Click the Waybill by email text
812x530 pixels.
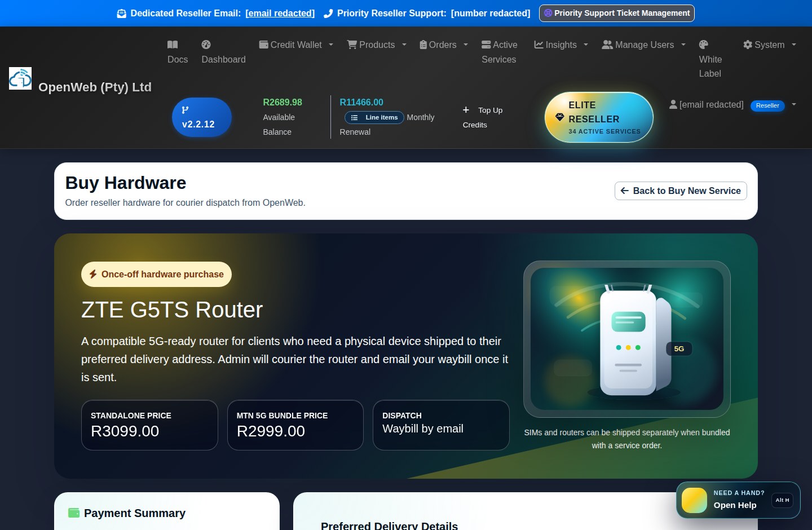pyautogui.click(x=423, y=429)
